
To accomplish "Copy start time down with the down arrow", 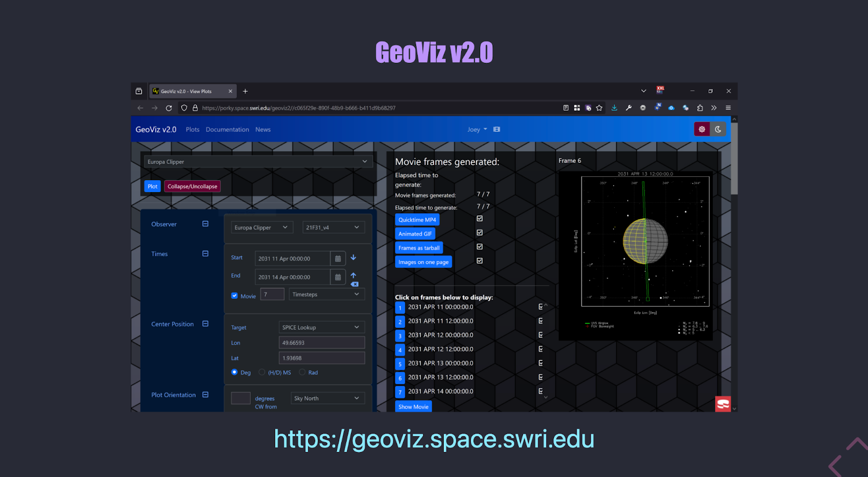I will (x=353, y=257).
